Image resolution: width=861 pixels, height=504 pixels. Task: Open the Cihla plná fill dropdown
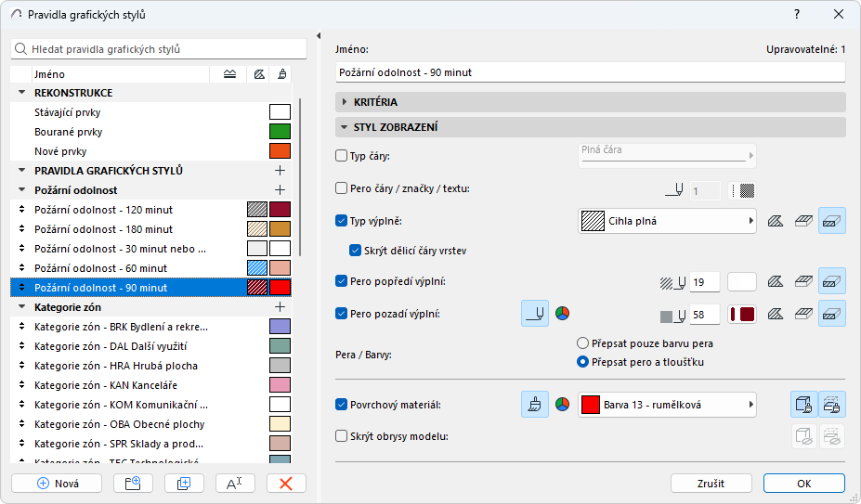click(x=667, y=221)
